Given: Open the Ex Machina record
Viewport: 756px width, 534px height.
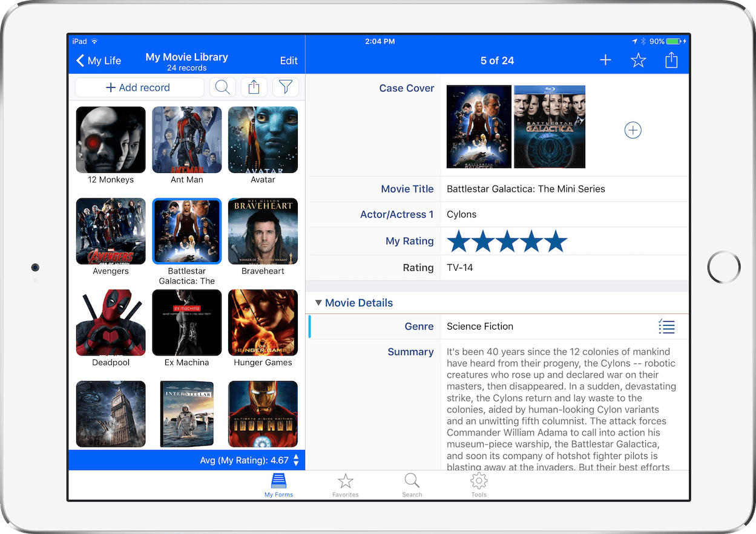Looking at the screenshot, I should point(187,322).
